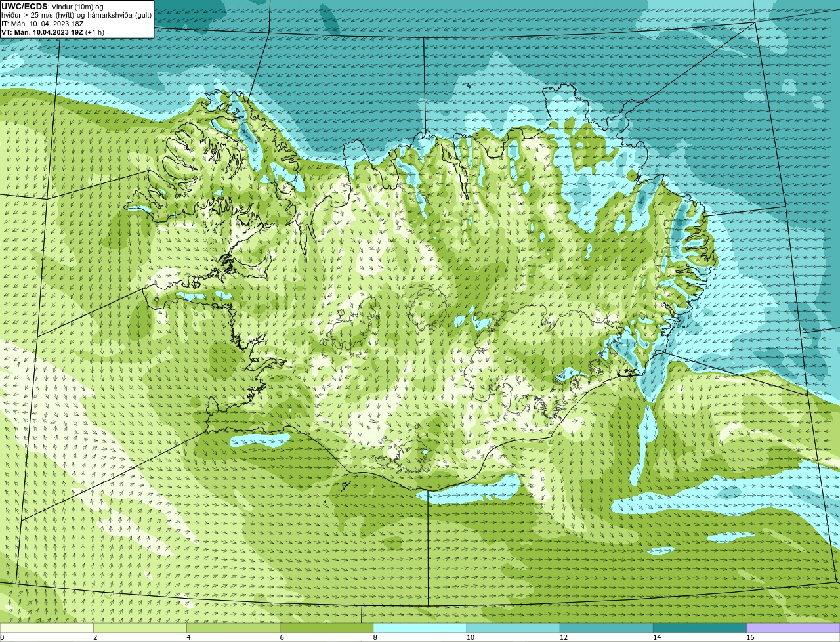
Task: Click the teal 12–14 m/s legend swatch
Action: click(x=606, y=628)
